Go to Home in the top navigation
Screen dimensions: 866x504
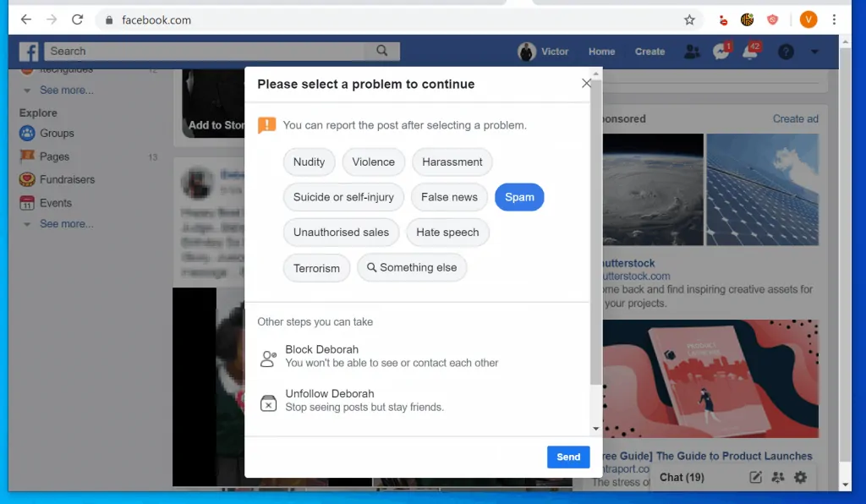point(601,52)
